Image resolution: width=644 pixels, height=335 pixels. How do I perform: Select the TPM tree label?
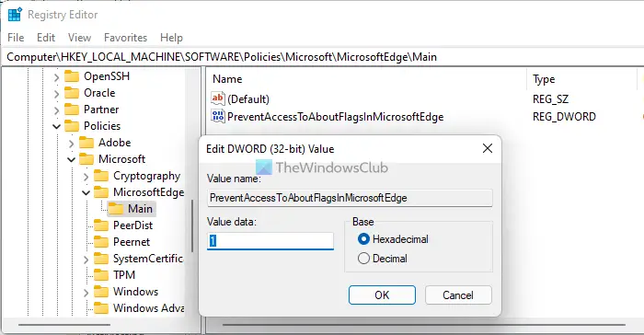pyautogui.click(x=124, y=275)
